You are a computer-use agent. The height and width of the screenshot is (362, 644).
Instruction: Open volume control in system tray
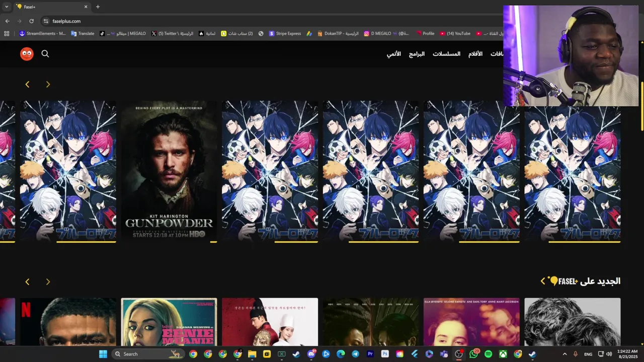pos(609,354)
